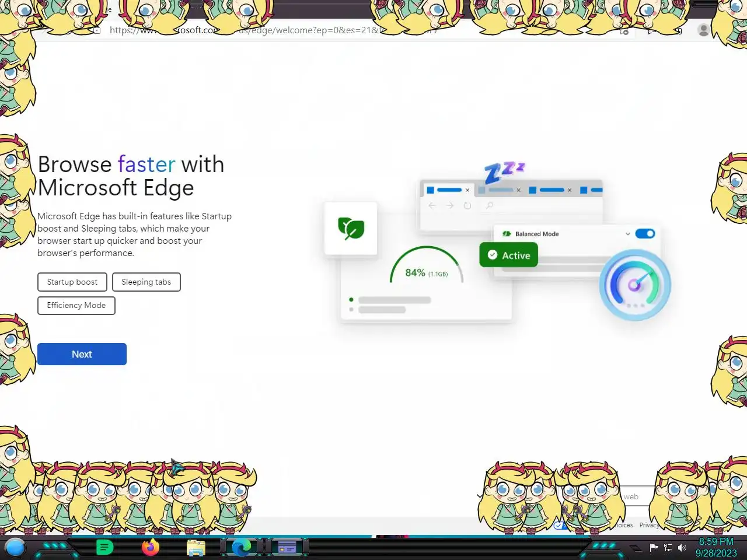Launch Firefox from the taskbar

150,547
